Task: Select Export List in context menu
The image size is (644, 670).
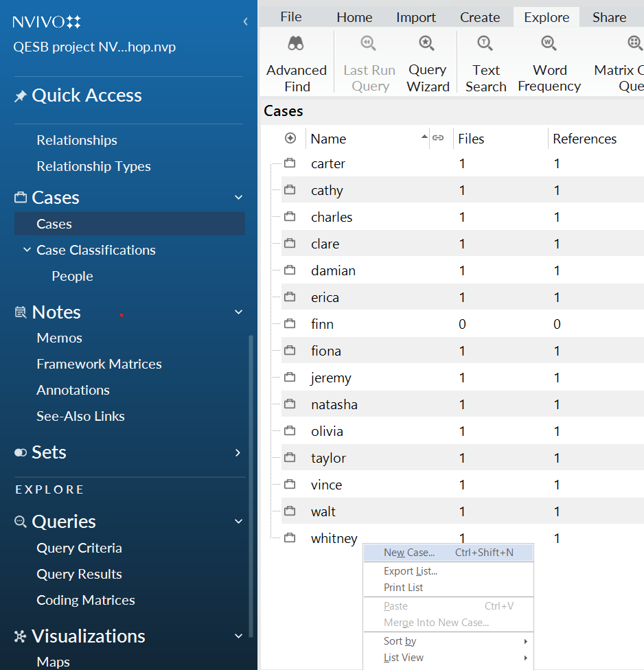Action: [x=411, y=571]
